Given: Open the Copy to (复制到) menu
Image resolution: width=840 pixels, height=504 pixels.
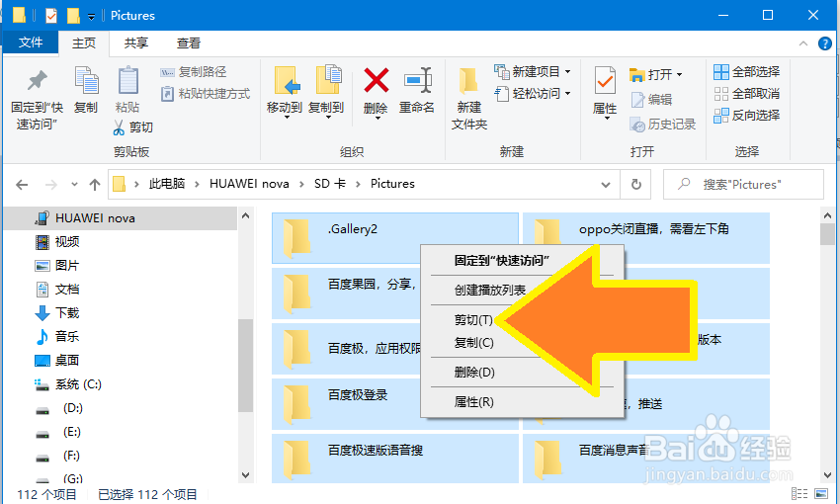Looking at the screenshot, I should point(326,92).
